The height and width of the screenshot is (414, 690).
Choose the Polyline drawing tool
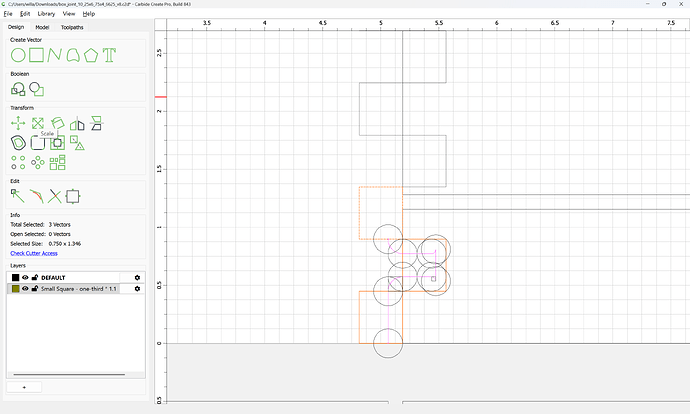[55, 55]
